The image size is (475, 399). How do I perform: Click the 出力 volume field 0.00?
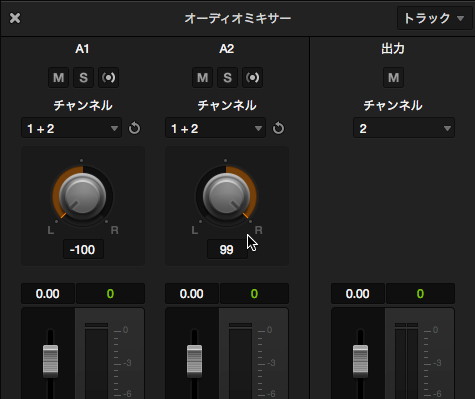click(x=358, y=294)
